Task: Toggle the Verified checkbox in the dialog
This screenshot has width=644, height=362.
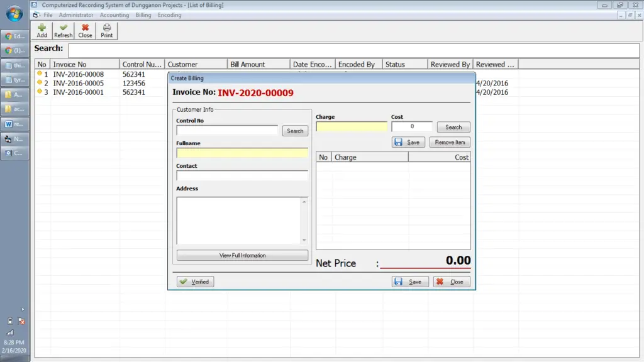Action: coord(195,282)
